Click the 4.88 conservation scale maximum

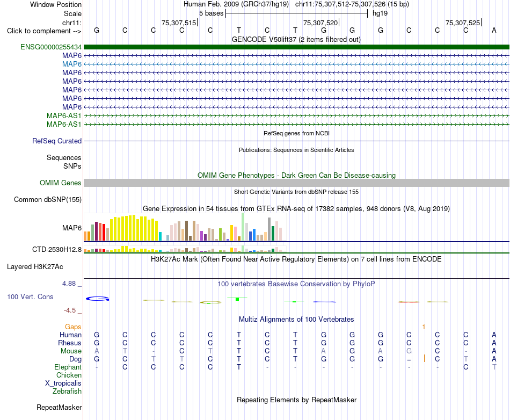(69, 284)
